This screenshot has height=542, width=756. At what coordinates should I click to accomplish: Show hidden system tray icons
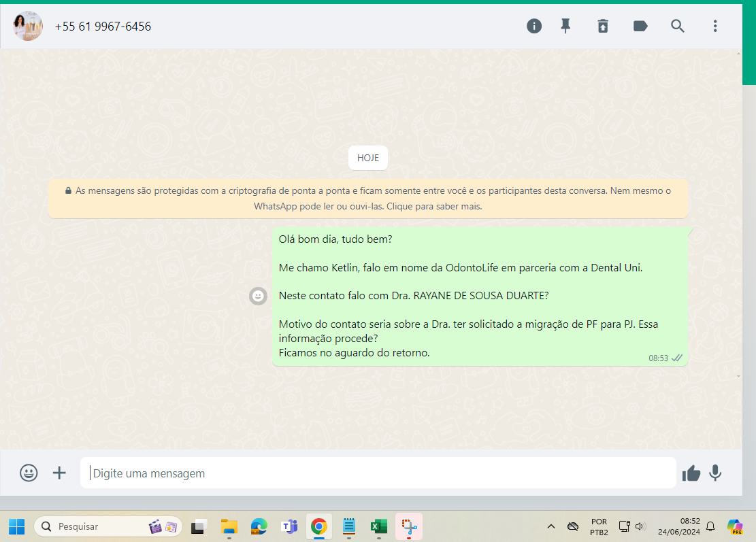551,526
